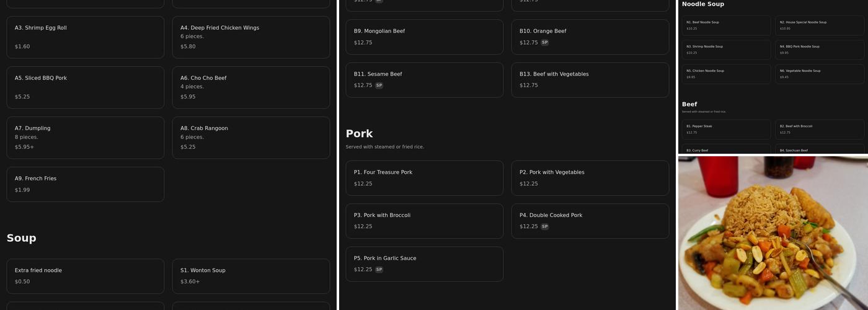The height and width of the screenshot is (310, 868).
Task: Open the food photo with fried rice
Action: tap(772, 232)
